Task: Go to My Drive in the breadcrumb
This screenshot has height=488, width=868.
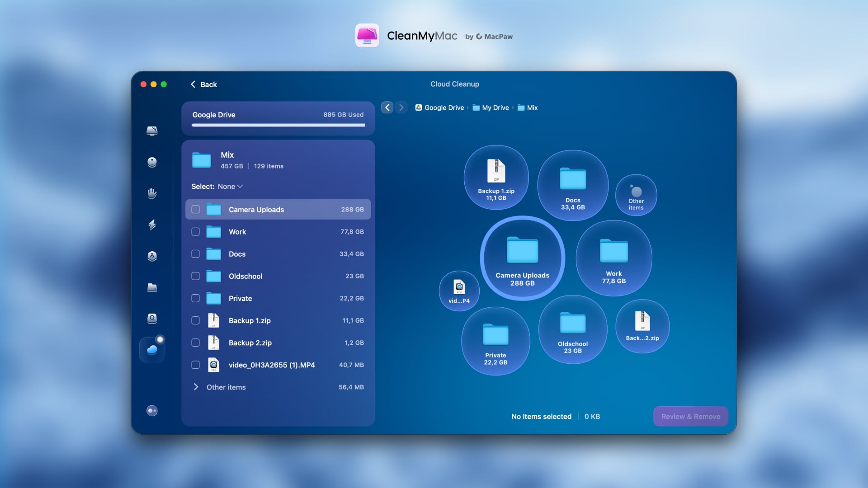Action: 495,108
